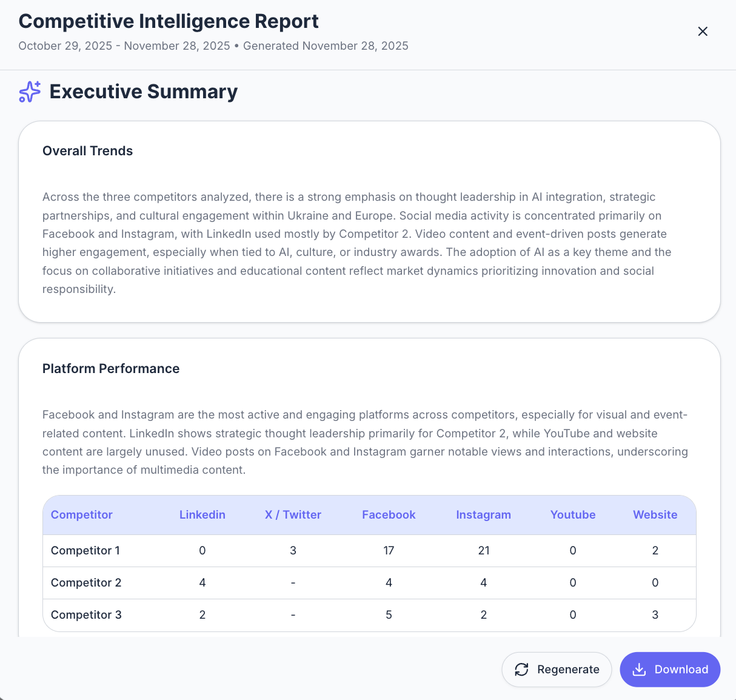736x700 pixels.
Task: Close the Competitive Intelligence Report dialog
Action: coord(703,31)
